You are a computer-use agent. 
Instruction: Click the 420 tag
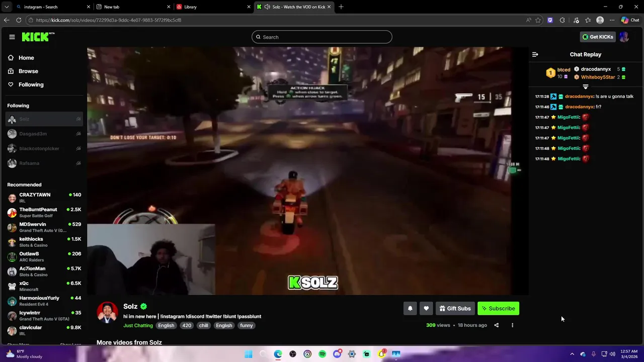187,325
